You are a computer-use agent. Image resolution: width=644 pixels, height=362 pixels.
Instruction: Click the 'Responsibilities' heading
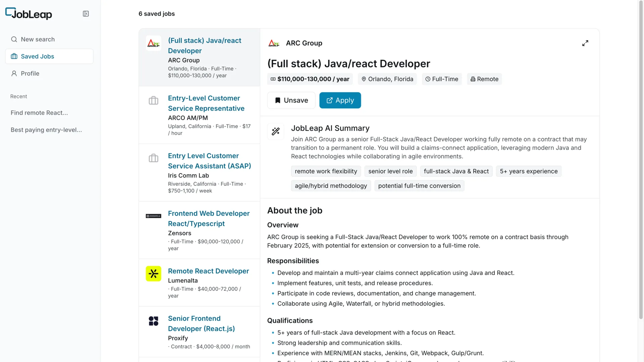(x=293, y=261)
